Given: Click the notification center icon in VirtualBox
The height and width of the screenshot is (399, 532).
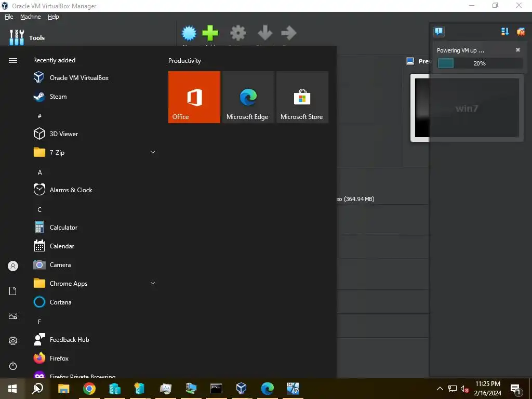Looking at the screenshot, I should click(x=438, y=32).
